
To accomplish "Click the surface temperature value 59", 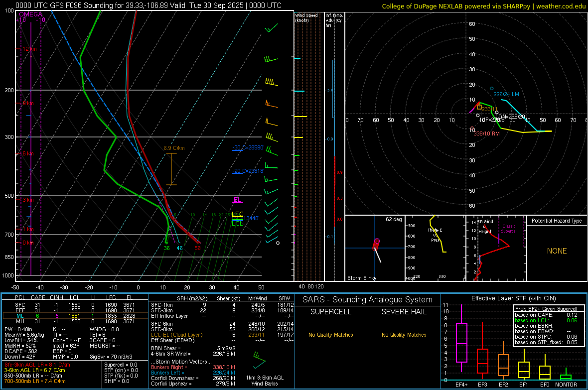I will click(x=198, y=248).
